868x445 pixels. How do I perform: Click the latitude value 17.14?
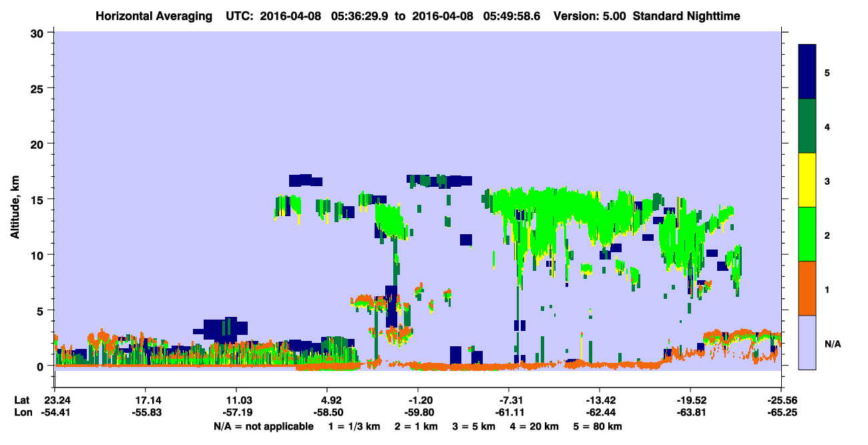145,400
